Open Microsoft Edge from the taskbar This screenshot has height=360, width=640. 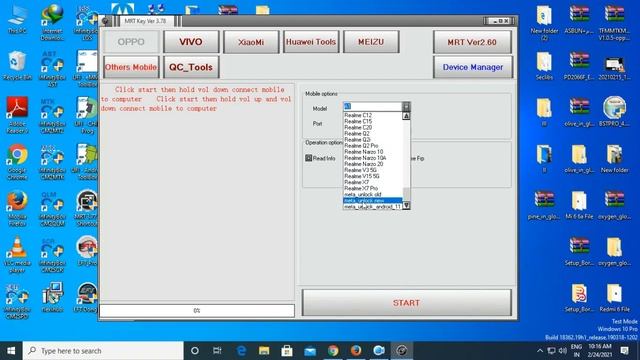pos(241,351)
